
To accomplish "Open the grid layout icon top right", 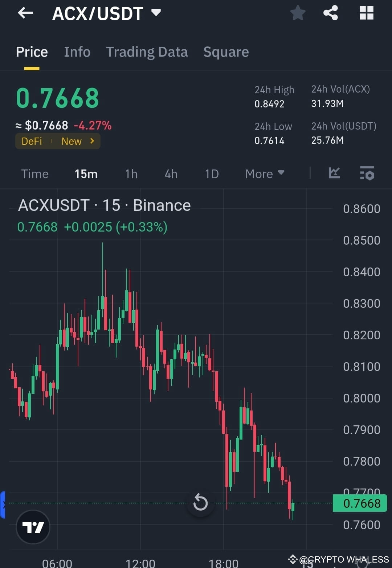I will (366, 13).
